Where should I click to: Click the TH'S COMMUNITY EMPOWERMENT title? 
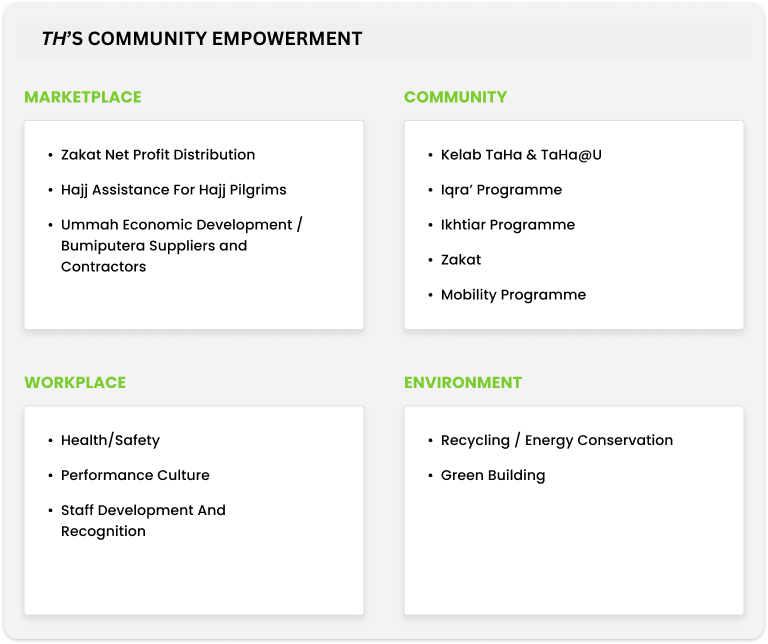(x=202, y=39)
